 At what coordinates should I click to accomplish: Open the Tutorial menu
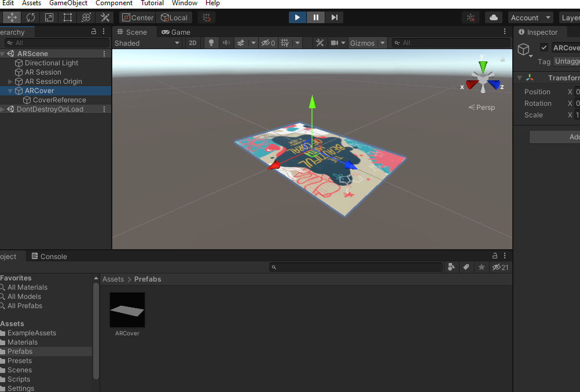(x=152, y=3)
